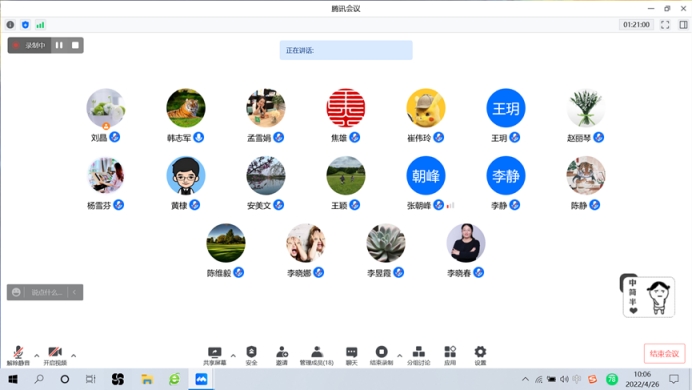Toggle the sidebar panel layout icon
Viewport: 693px width, 390px height.
coord(683,25)
